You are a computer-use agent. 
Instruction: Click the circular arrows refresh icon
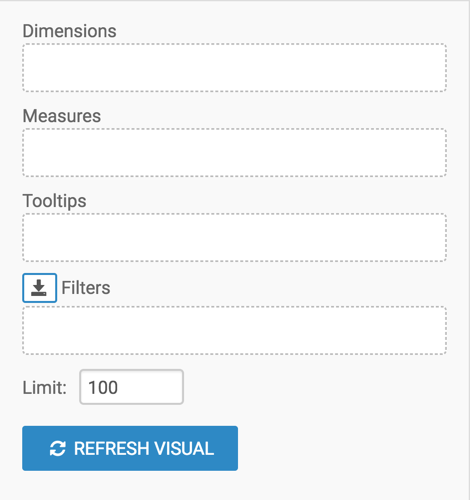click(x=58, y=448)
